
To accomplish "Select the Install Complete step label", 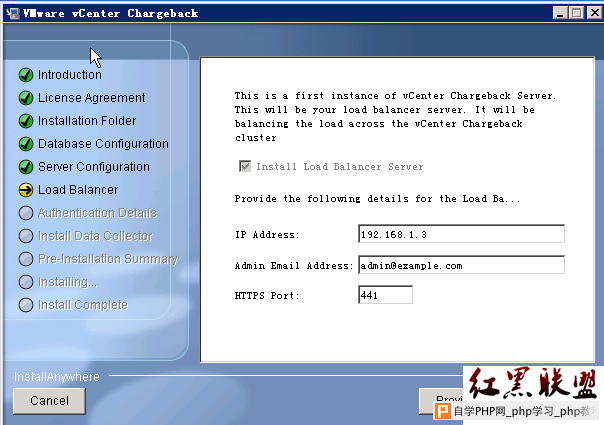I will click(83, 305).
